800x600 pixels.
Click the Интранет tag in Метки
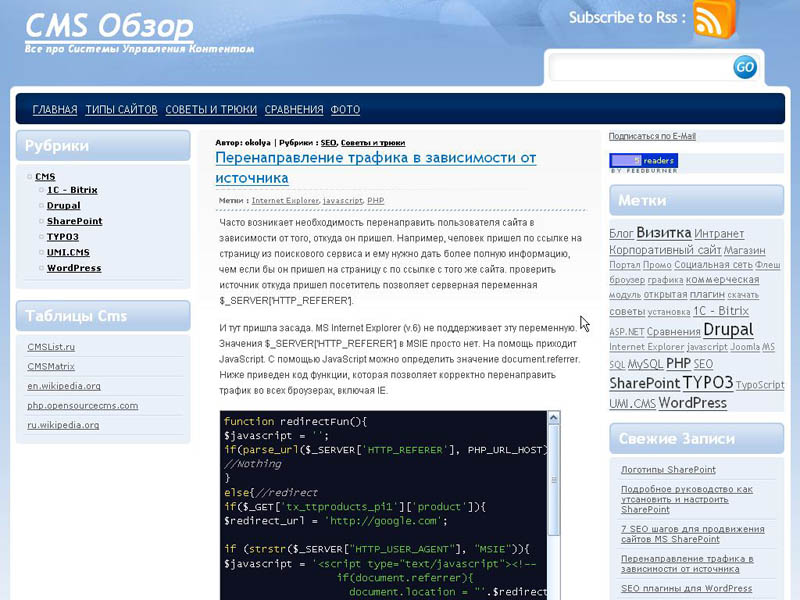(x=719, y=234)
